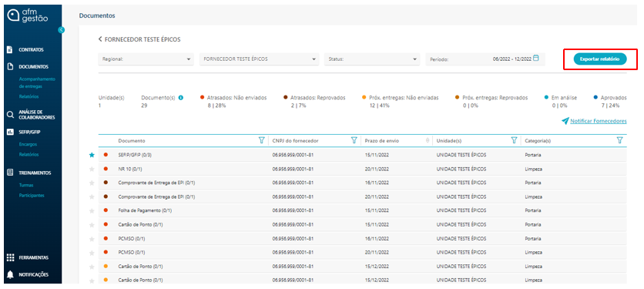Filter the CNPJ do fornecedor column
The width and height of the screenshot is (644, 289).
(354, 140)
